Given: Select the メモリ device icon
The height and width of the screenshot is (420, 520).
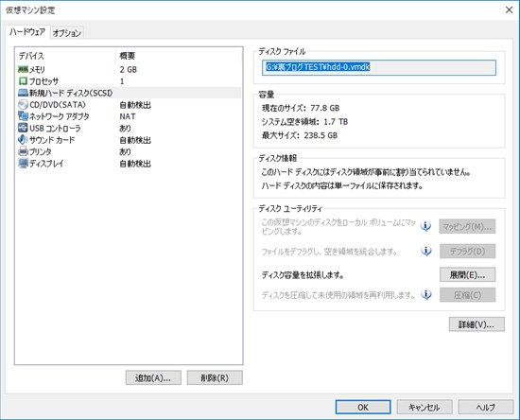Looking at the screenshot, I should click(23, 69).
